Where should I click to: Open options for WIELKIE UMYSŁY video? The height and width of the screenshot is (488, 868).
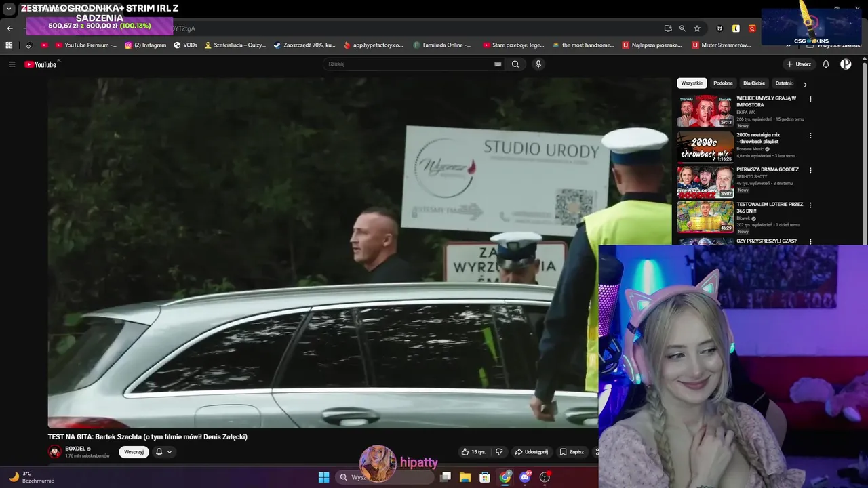(810, 99)
